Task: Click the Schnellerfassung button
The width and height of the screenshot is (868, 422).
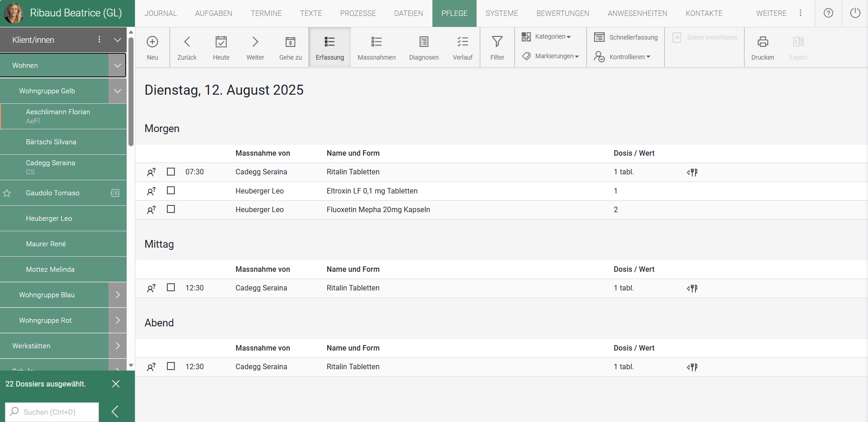Action: pos(626,37)
